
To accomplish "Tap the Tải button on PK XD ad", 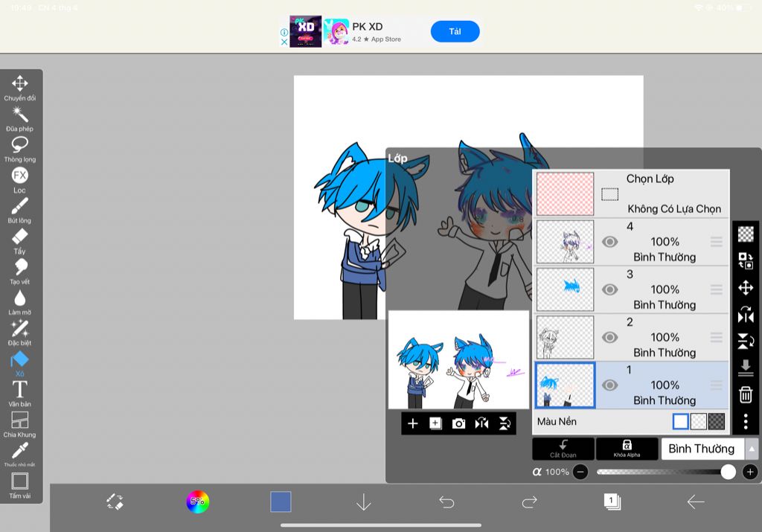I will [455, 31].
